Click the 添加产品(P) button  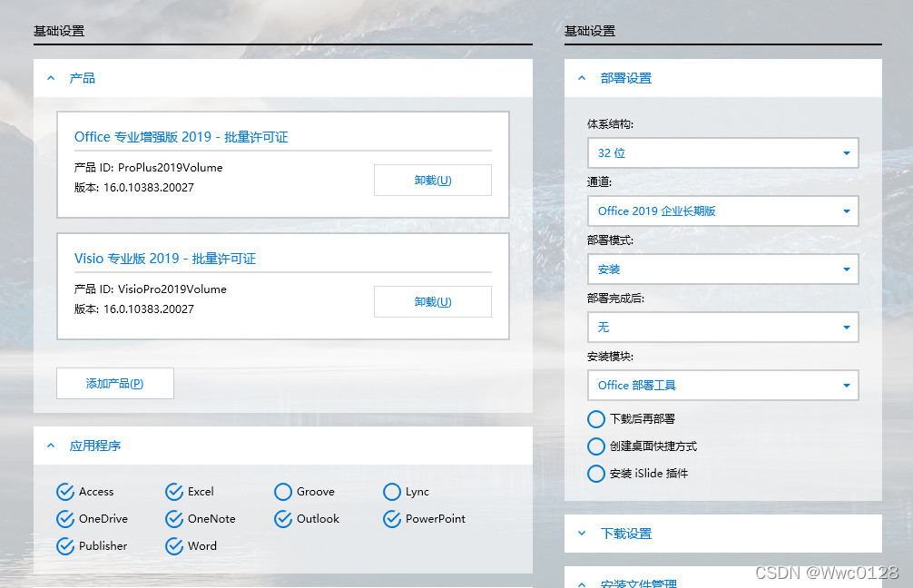[x=114, y=383]
